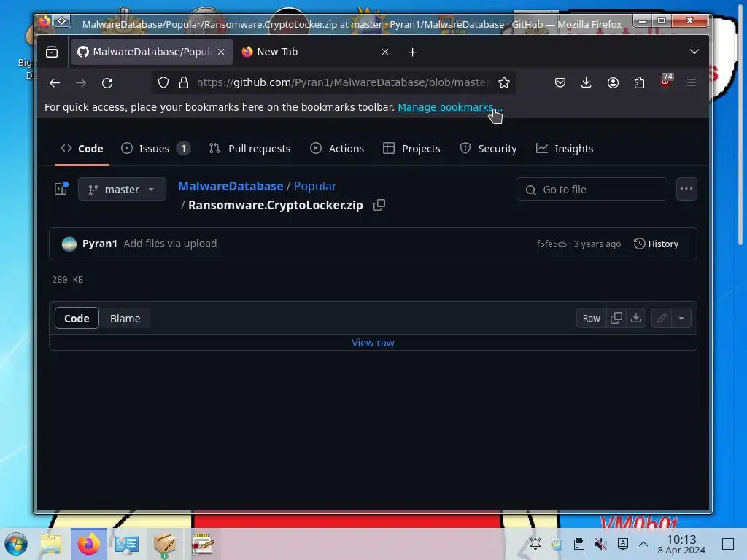The height and width of the screenshot is (560, 747).
Task: Open the Security tab
Action: click(488, 149)
